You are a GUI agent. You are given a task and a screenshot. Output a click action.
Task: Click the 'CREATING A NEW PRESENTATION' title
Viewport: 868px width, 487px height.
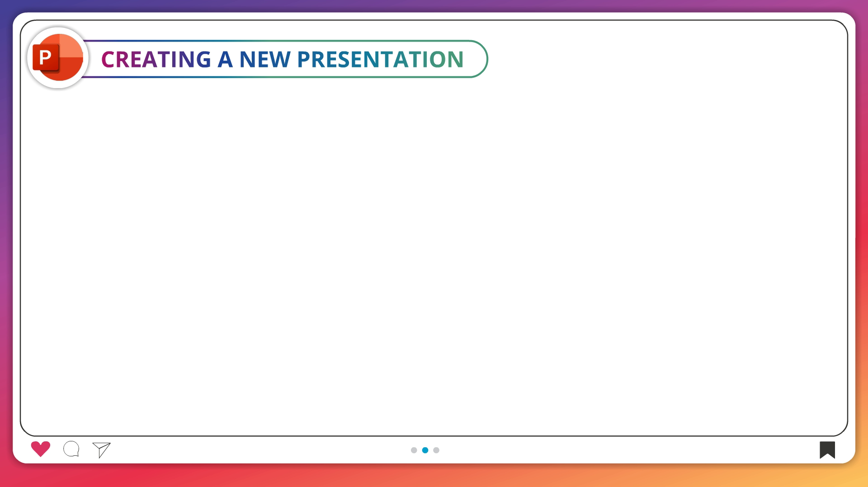pyautogui.click(x=282, y=59)
